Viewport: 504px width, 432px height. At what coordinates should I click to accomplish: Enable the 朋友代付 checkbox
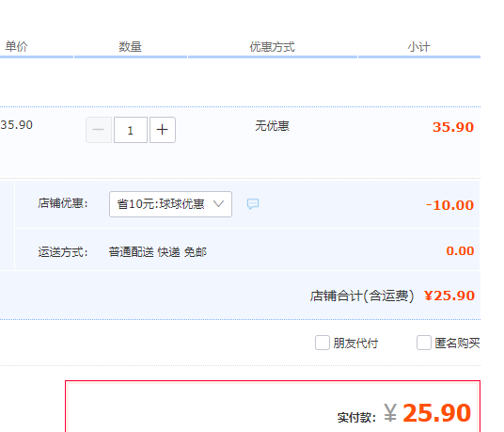(x=323, y=343)
